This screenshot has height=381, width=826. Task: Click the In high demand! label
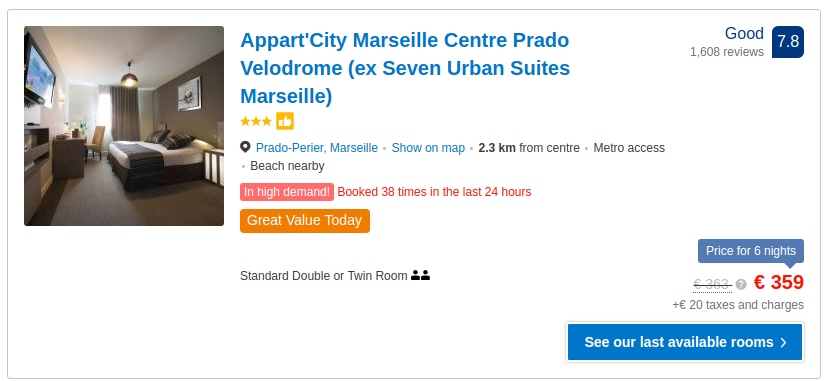click(287, 192)
